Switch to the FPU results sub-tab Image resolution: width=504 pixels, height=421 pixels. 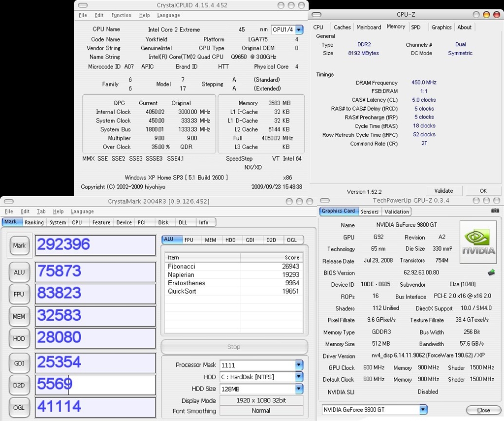pyautogui.click(x=189, y=240)
